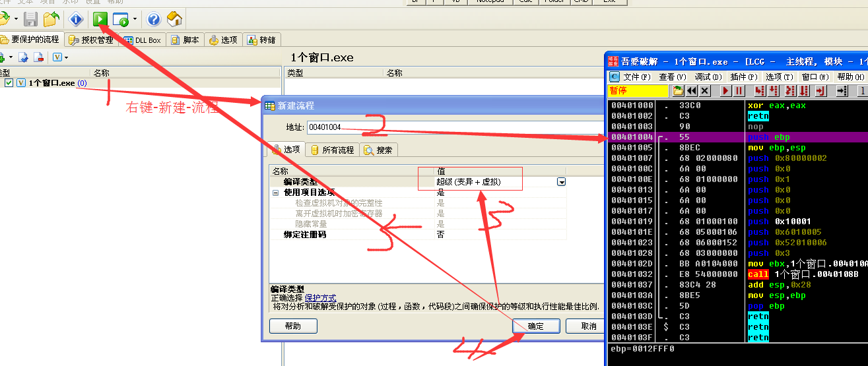The image size is (868, 366).
Task: Switch to the 选项 tab in main window
Action: 223,40
